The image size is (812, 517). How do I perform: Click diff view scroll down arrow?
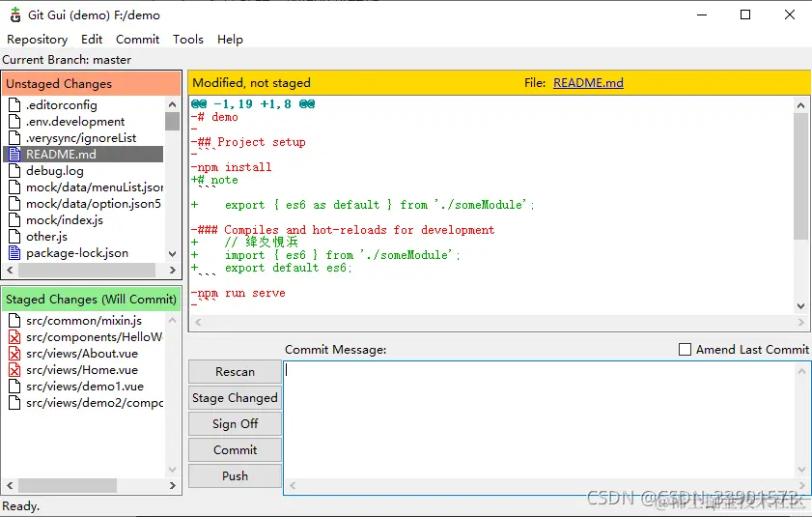800,306
